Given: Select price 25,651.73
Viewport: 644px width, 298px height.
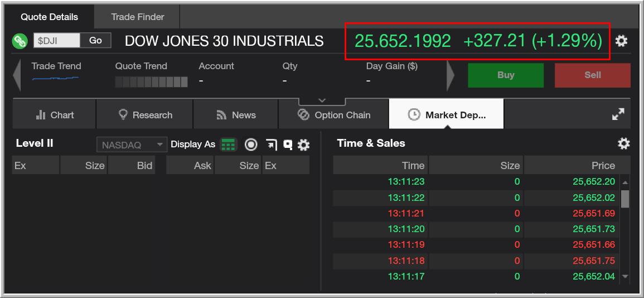Looking at the screenshot, I should point(594,229).
